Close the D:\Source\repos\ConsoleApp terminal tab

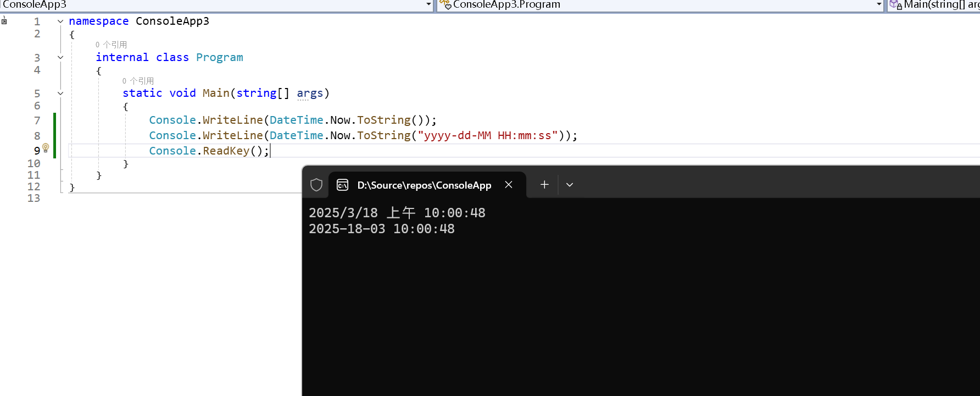tap(509, 185)
